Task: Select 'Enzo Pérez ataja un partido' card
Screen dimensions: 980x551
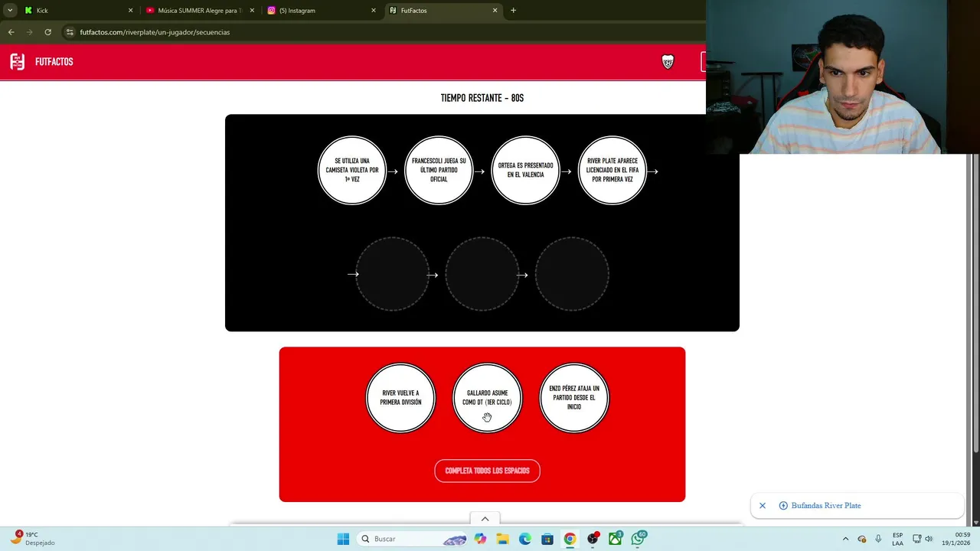Action: tap(574, 398)
